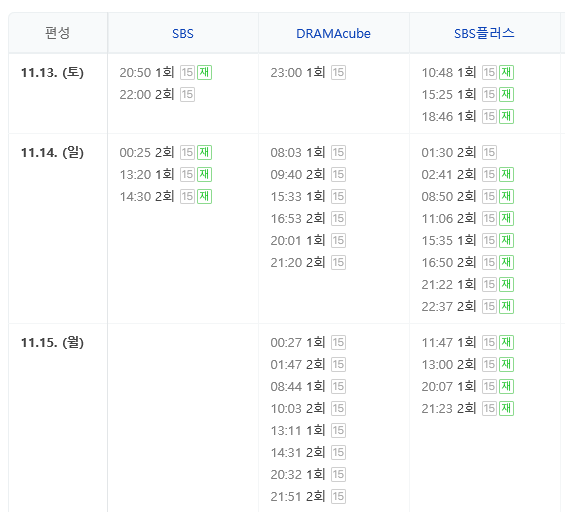565x512 pixels.
Task: Click SBS플러스 15:35 1회 entry
Action: pos(468,240)
